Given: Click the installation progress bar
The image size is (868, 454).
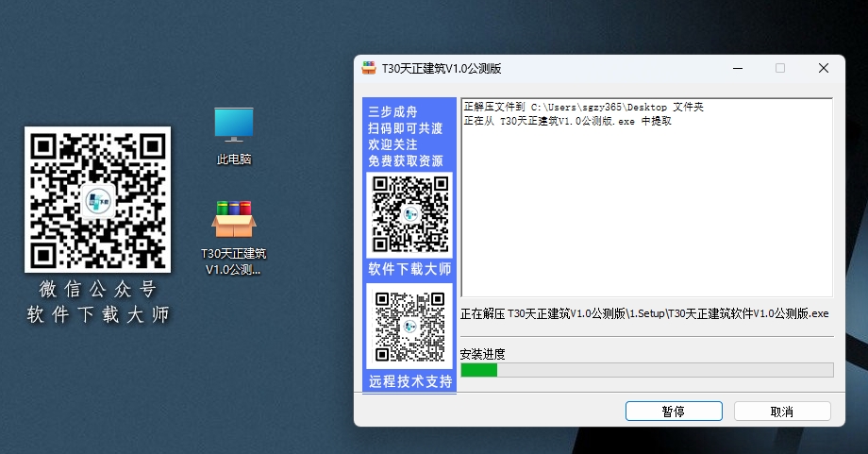Looking at the screenshot, I should click(647, 370).
